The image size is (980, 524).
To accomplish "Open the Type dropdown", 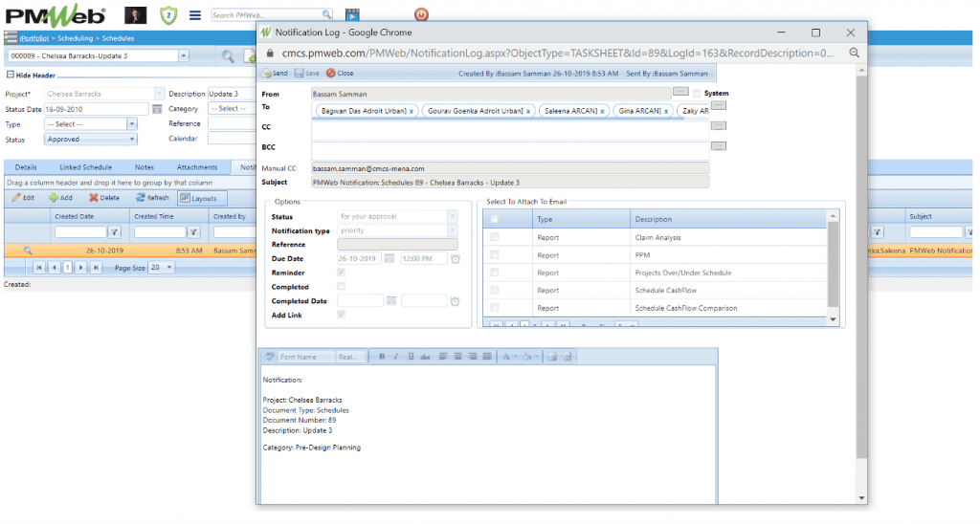I will click(x=131, y=124).
